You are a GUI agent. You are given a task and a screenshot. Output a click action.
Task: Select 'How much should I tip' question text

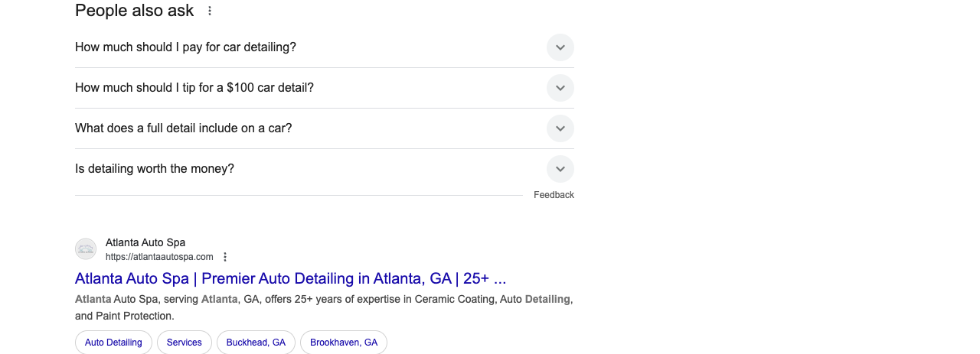pyautogui.click(x=194, y=88)
